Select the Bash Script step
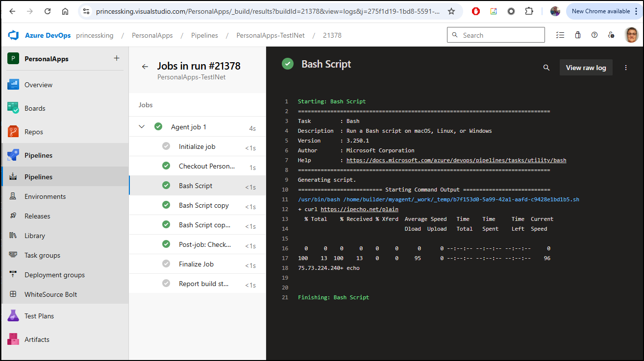Image resolution: width=644 pixels, height=361 pixels. tap(198, 186)
